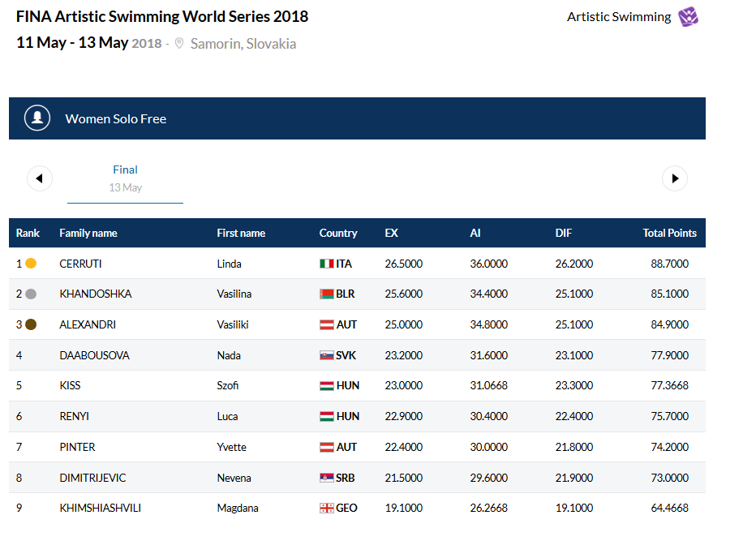Click the next round right arrow button
This screenshot has width=756, height=558.
point(675,178)
